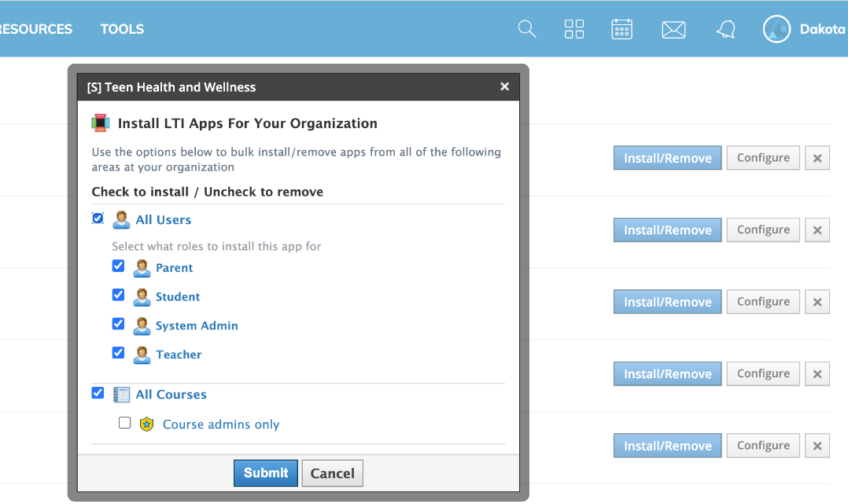Open the TOOLS menu
Viewport: 848px width, 504px height.
point(122,29)
